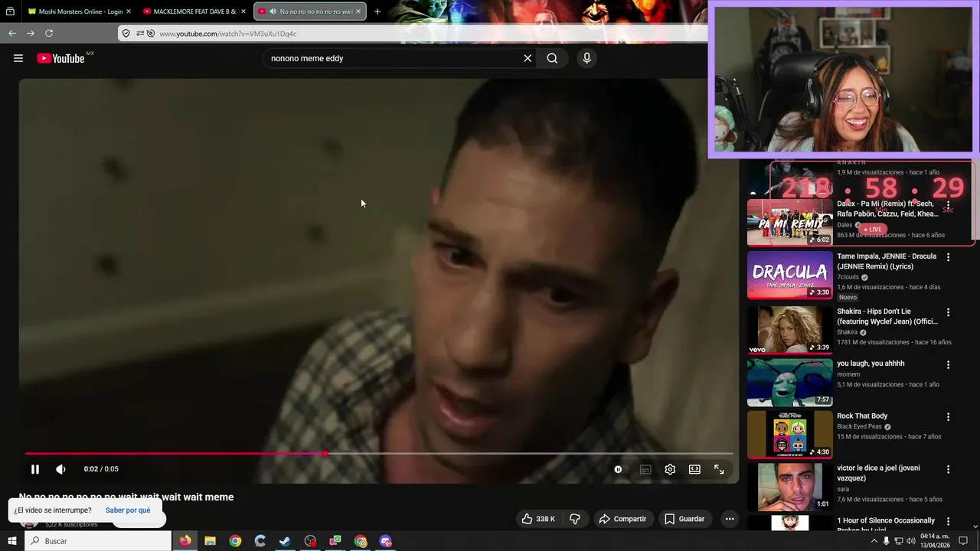Open options for Dracula JENNIE Remix video
Screen dimensions: 980x551
pyautogui.click(x=948, y=257)
